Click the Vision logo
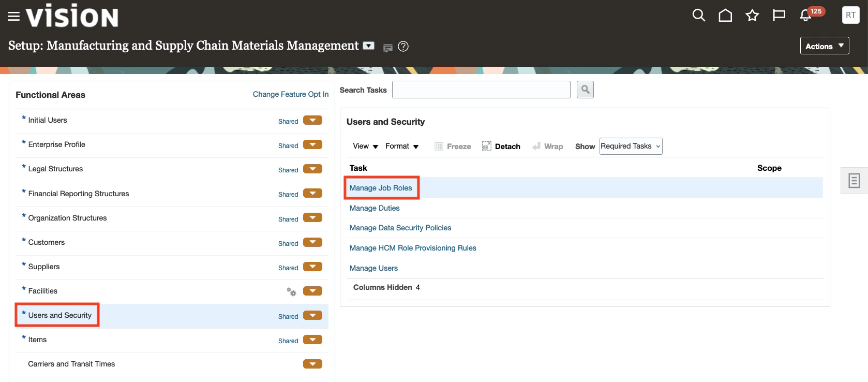Viewport: 868px width, 382px height. point(72,16)
